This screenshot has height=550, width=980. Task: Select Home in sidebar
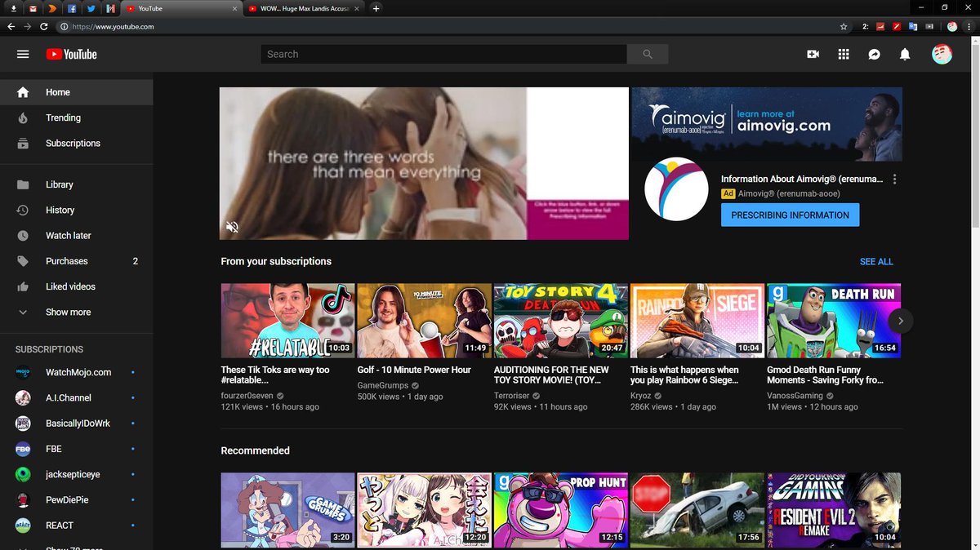click(76, 92)
